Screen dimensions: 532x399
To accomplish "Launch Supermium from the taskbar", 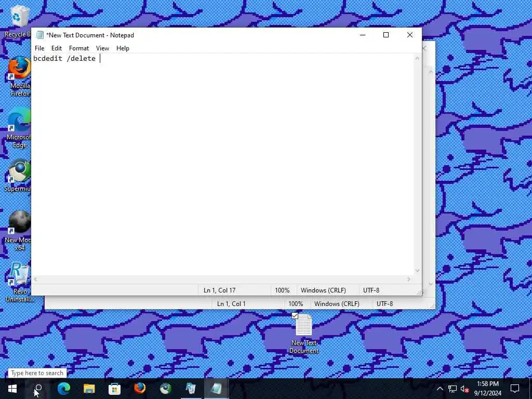I will pyautogui.click(x=166, y=389).
